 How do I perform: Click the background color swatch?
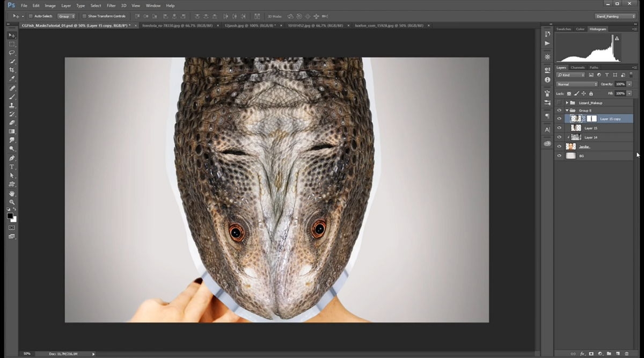(14, 220)
